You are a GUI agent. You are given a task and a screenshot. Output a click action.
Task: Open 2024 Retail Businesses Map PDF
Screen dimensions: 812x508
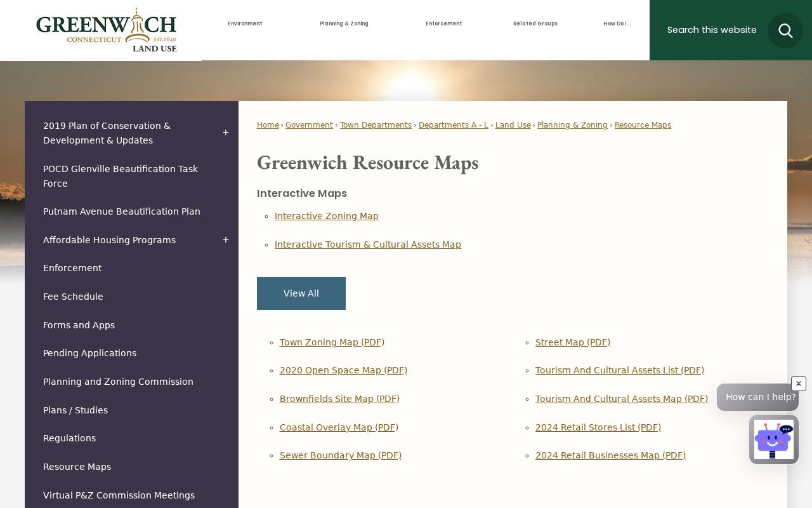[x=610, y=455]
